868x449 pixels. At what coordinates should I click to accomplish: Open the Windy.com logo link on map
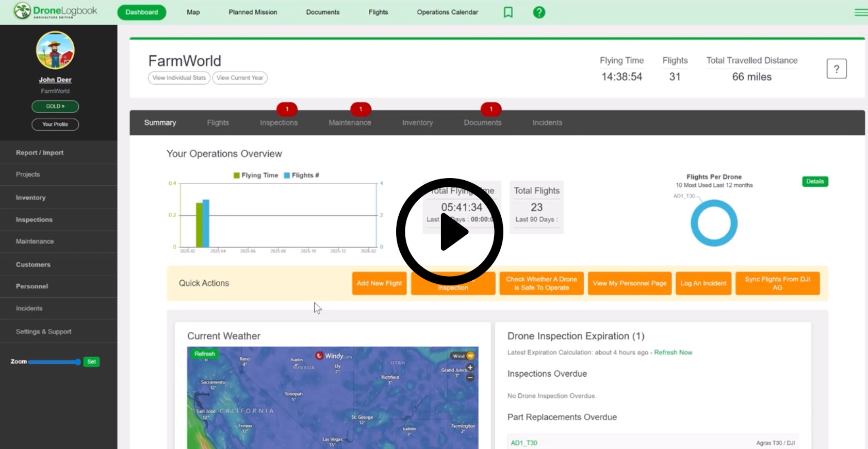click(334, 356)
